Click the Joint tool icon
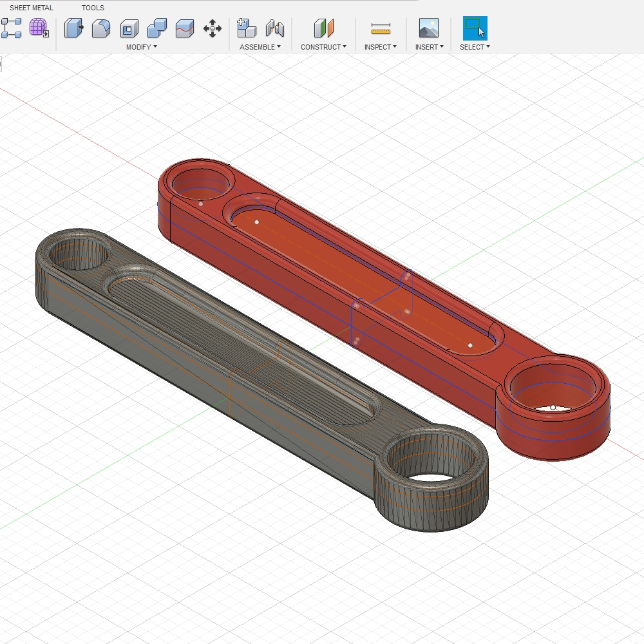Screen dimensions: 644x644 click(x=275, y=28)
